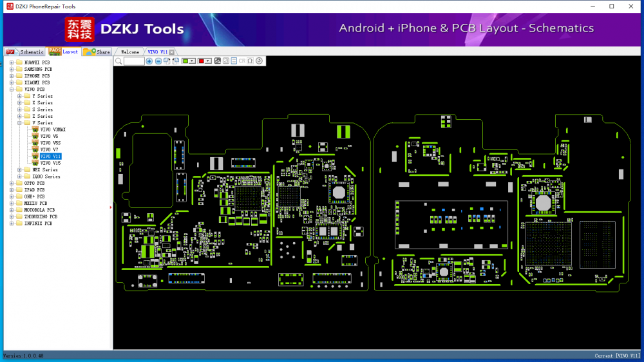This screenshot has height=362, width=644.
Task: Select the VIVO V11 document tab
Action: [157, 52]
